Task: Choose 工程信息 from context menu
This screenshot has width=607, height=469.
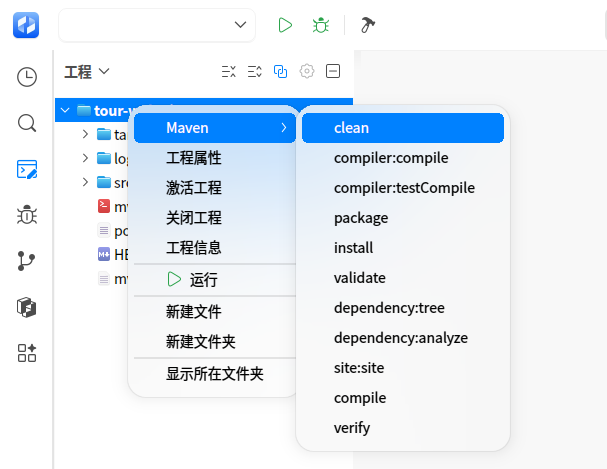Action: [x=215, y=248]
